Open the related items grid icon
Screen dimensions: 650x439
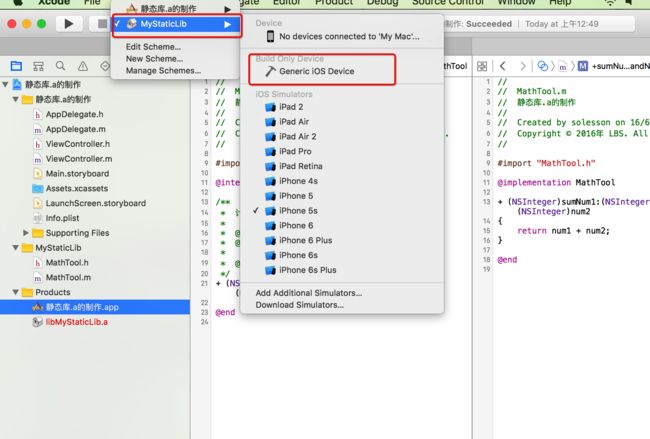pos(482,66)
